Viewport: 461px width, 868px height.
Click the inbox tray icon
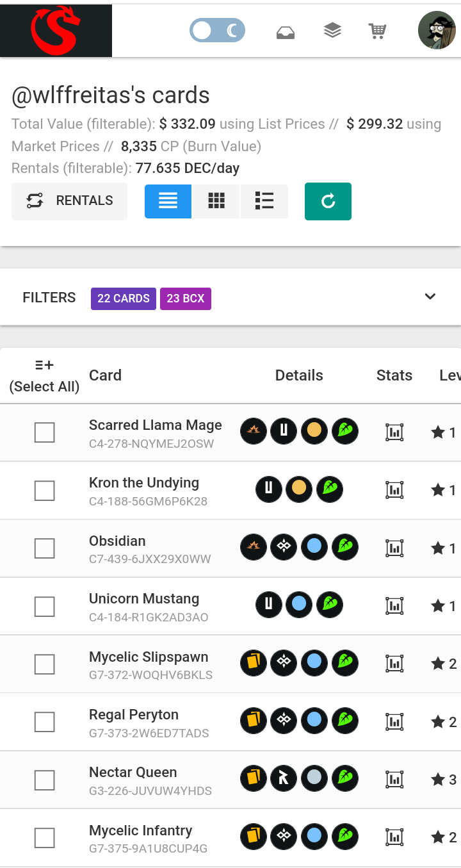286,31
